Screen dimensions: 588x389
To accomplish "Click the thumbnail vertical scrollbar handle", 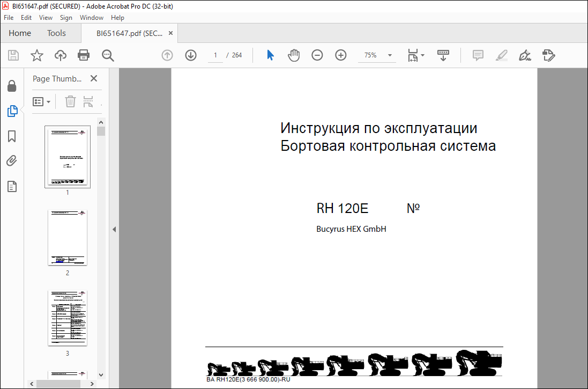I will [x=101, y=131].
